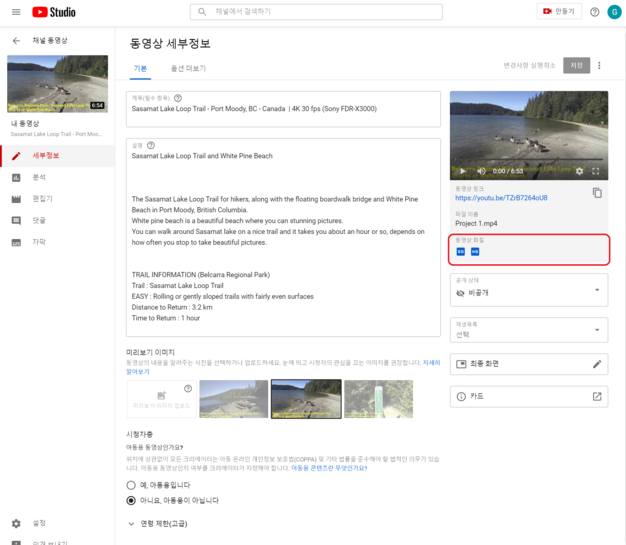Select the 기본 tab

pyautogui.click(x=140, y=69)
